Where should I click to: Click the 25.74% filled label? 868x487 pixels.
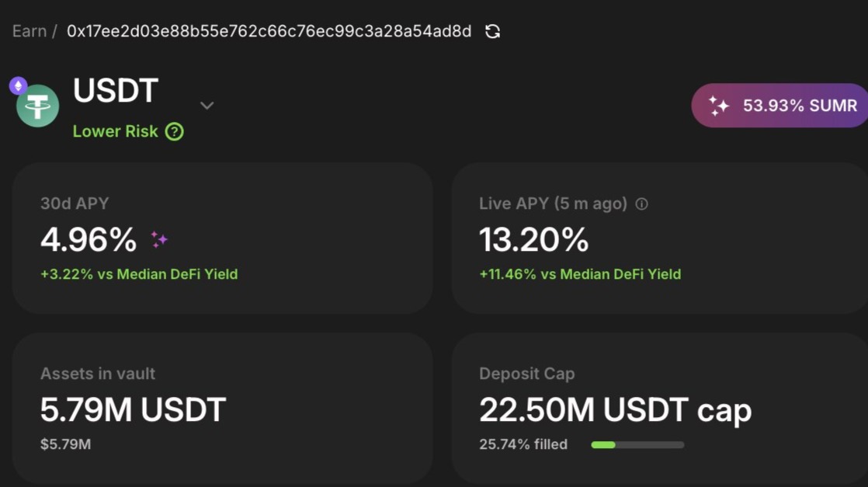523,444
